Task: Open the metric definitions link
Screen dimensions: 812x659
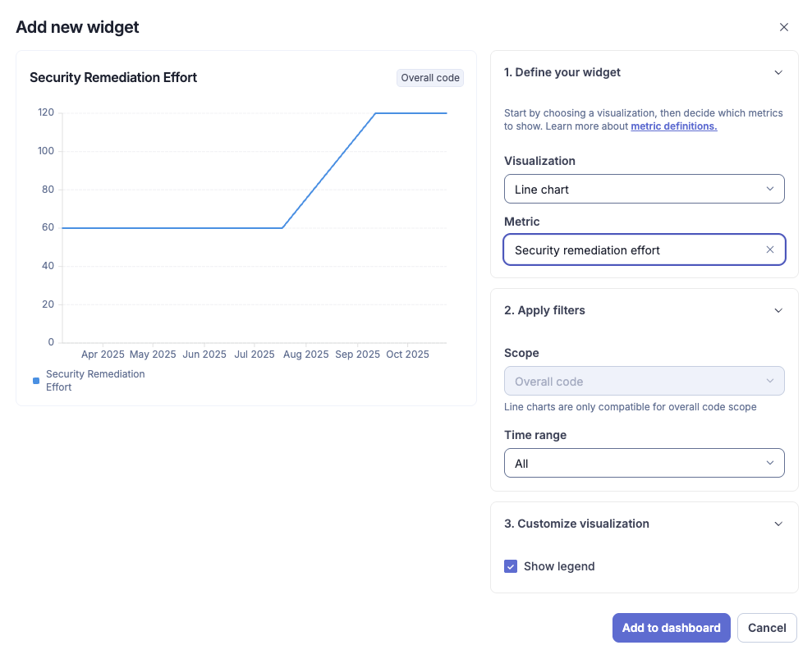Action: (673, 126)
